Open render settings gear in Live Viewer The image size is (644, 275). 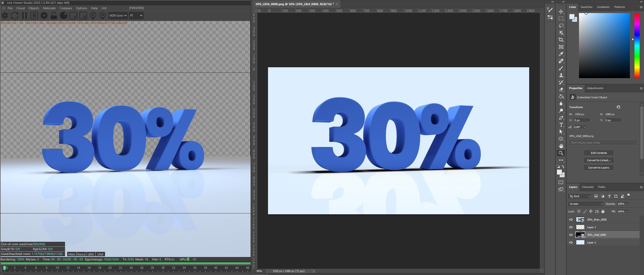pyautogui.click(x=44, y=16)
